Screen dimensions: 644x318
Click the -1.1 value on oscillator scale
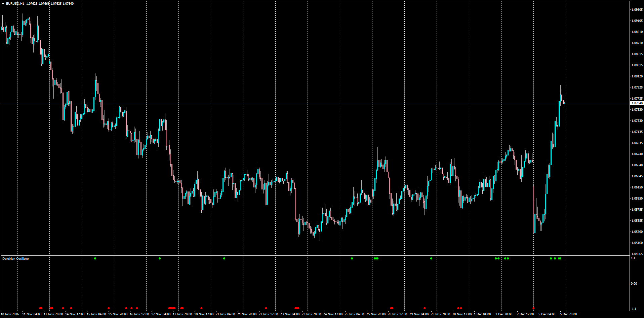pyautogui.click(x=634, y=309)
